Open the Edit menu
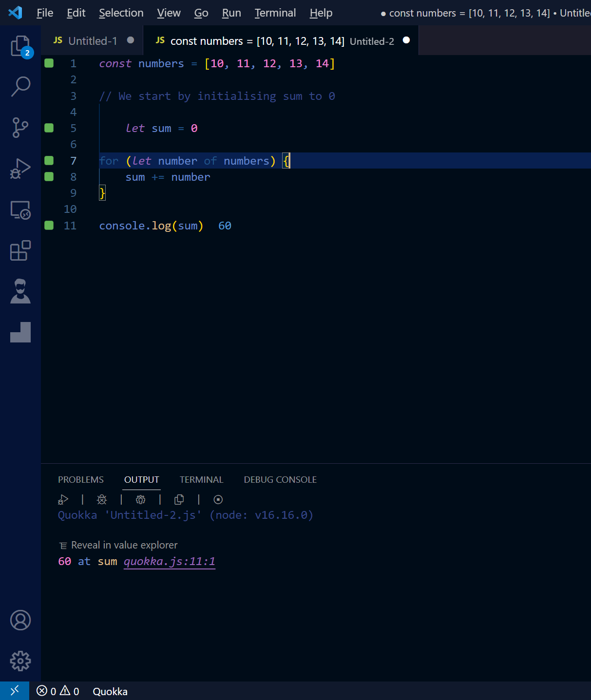This screenshot has height=700, width=591. (76, 13)
